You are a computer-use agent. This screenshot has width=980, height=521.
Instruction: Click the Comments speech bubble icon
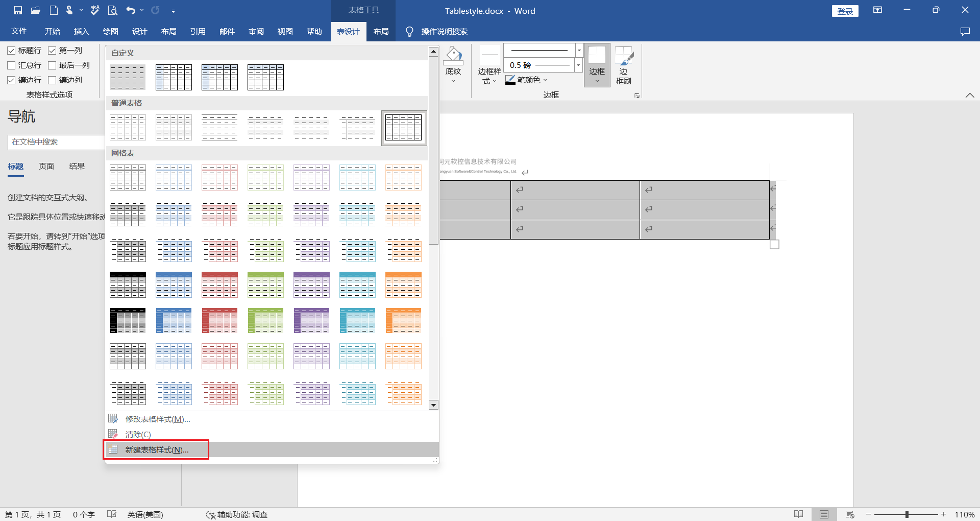965,32
